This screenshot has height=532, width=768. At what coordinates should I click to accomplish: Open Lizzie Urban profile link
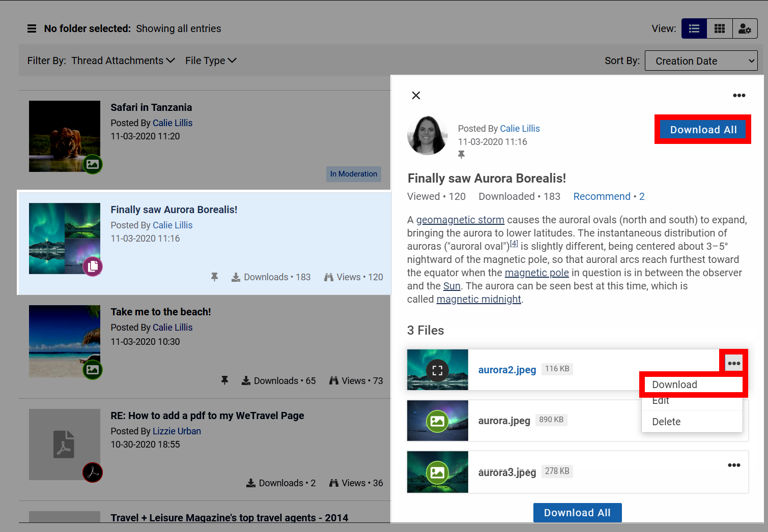[x=177, y=431]
